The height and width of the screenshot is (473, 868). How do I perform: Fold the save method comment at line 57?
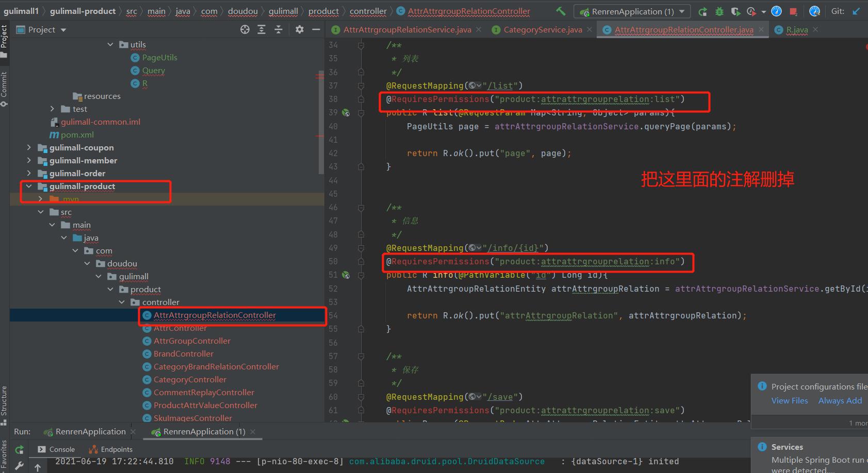tap(361, 357)
